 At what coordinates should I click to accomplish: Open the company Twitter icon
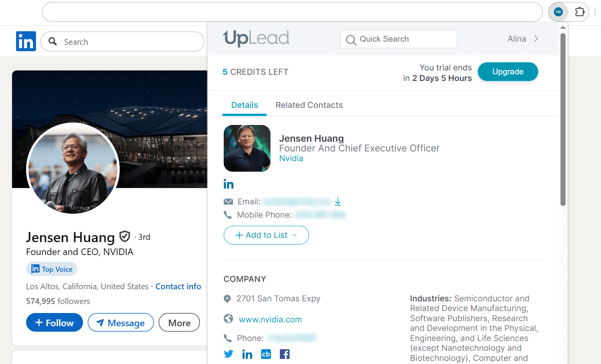[228, 354]
